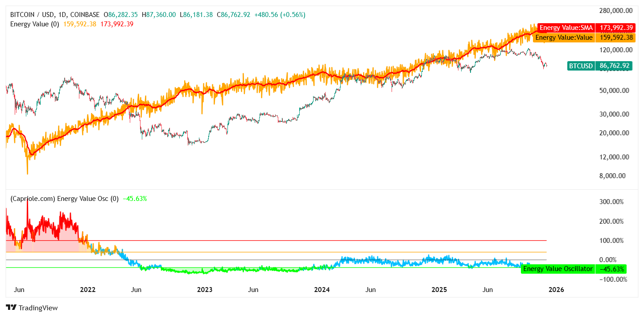Click the 8,000.00 price scale label
The width and height of the screenshot is (644, 317).
click(615, 176)
